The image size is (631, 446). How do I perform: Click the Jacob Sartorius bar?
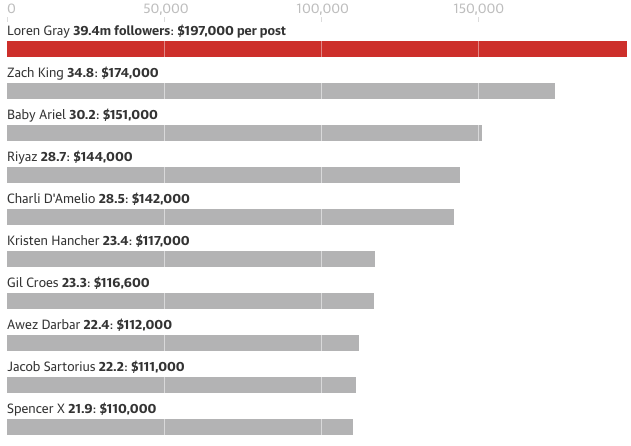(181, 385)
